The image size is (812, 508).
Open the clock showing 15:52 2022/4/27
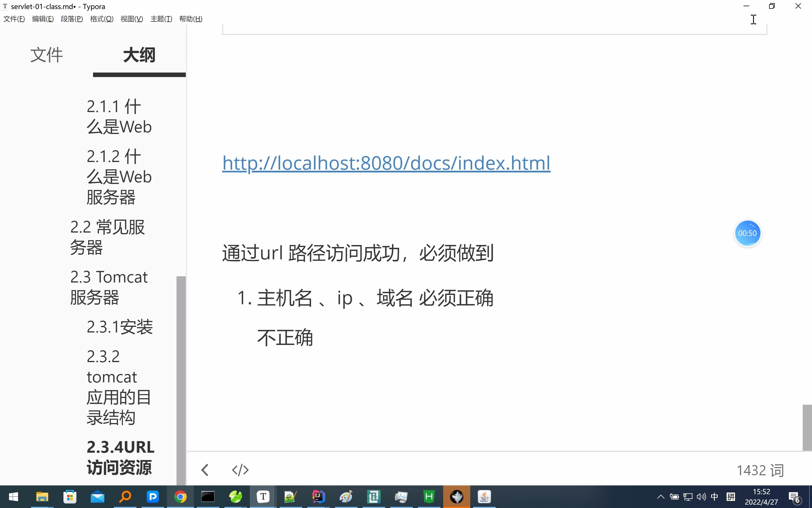[x=761, y=497]
